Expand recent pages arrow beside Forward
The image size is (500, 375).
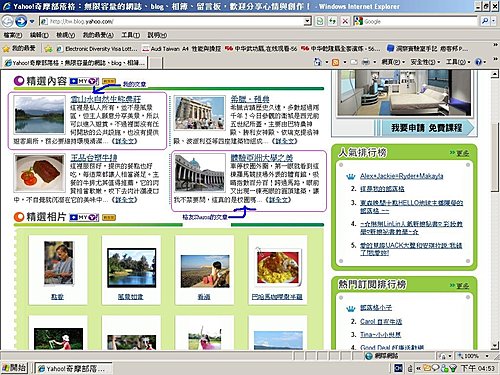(32, 22)
